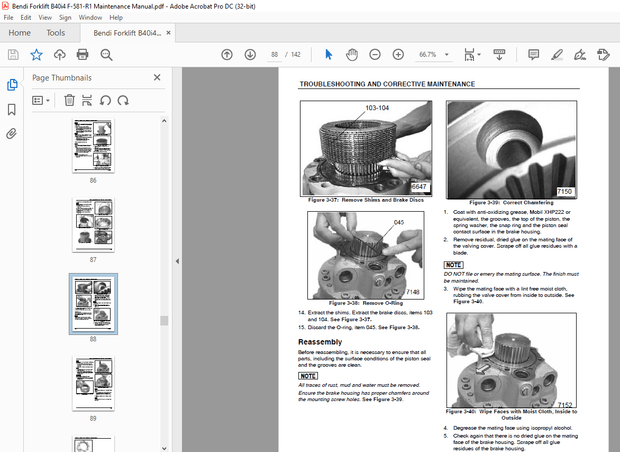Zoom out with the minus icon
620x452 pixels.
(x=375, y=55)
